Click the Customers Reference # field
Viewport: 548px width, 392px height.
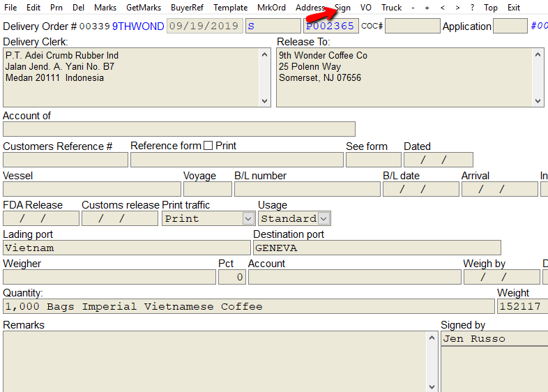pyautogui.click(x=66, y=160)
